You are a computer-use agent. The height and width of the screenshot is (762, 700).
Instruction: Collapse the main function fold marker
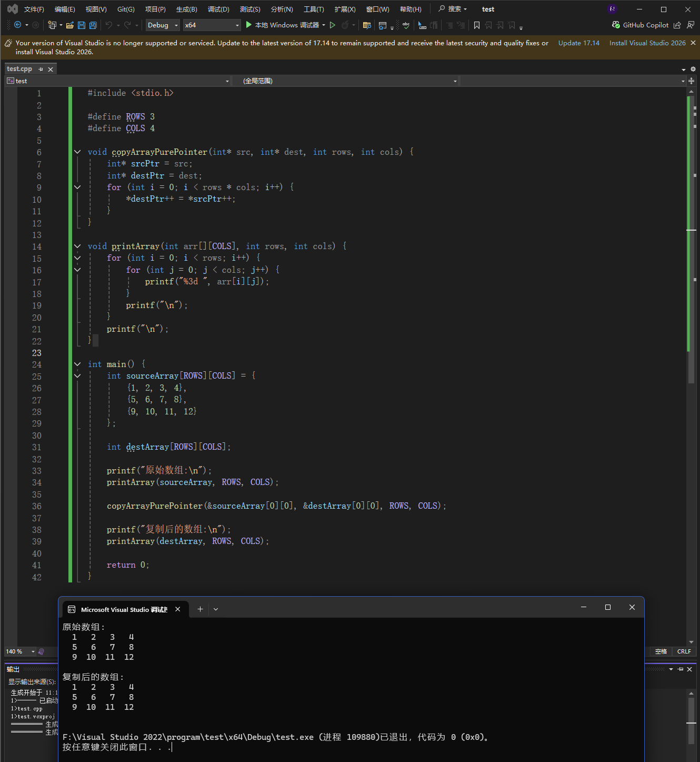click(x=77, y=364)
